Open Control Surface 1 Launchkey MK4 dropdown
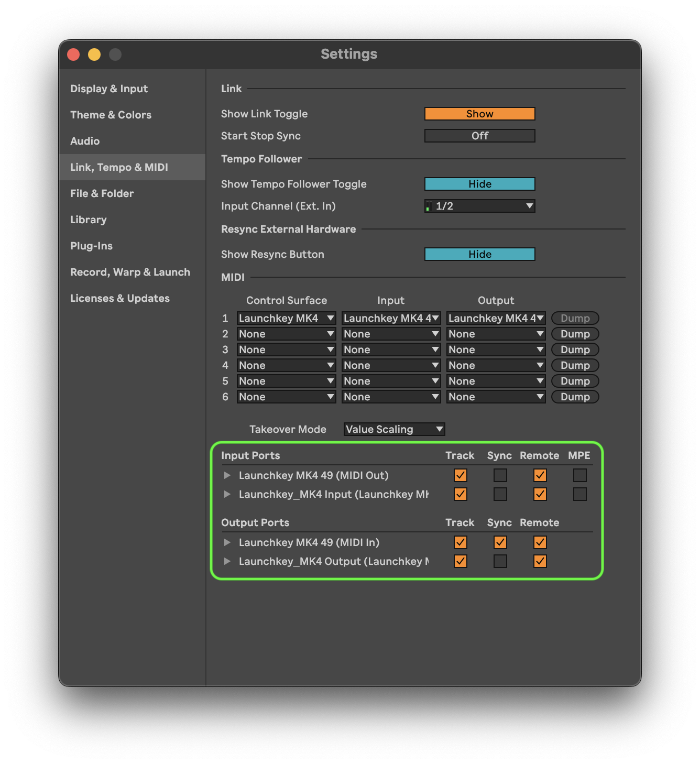This screenshot has height=764, width=700. tap(286, 318)
